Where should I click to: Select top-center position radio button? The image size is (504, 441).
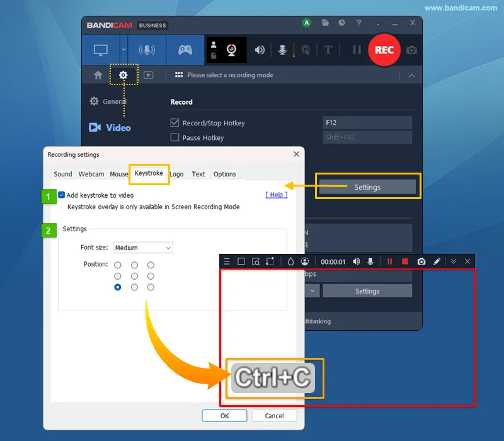tap(134, 265)
